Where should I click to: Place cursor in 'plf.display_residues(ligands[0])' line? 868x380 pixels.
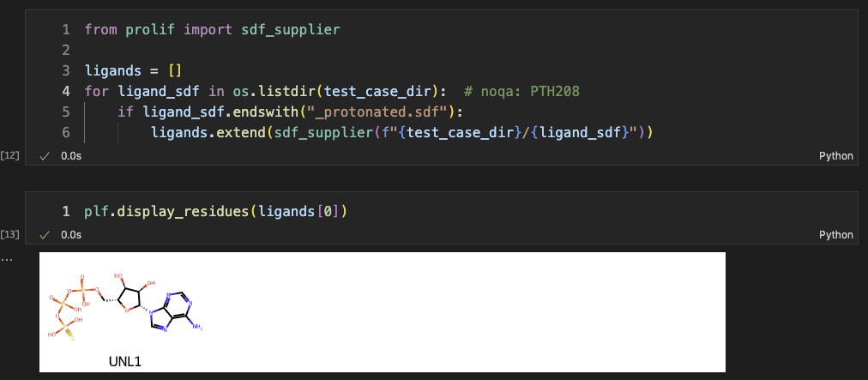[215, 212]
